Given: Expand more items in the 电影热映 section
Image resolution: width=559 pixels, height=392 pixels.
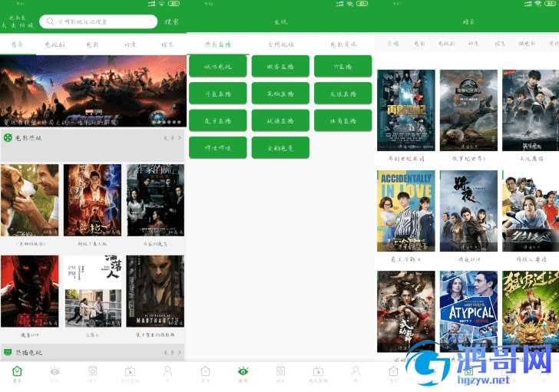Looking at the screenshot, I should pyautogui.click(x=173, y=138).
